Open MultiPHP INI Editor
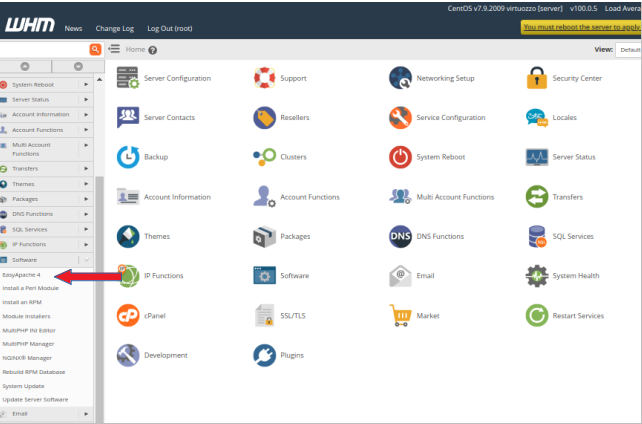Image resolution: width=642 pixels, height=424 pixels. tap(29, 330)
